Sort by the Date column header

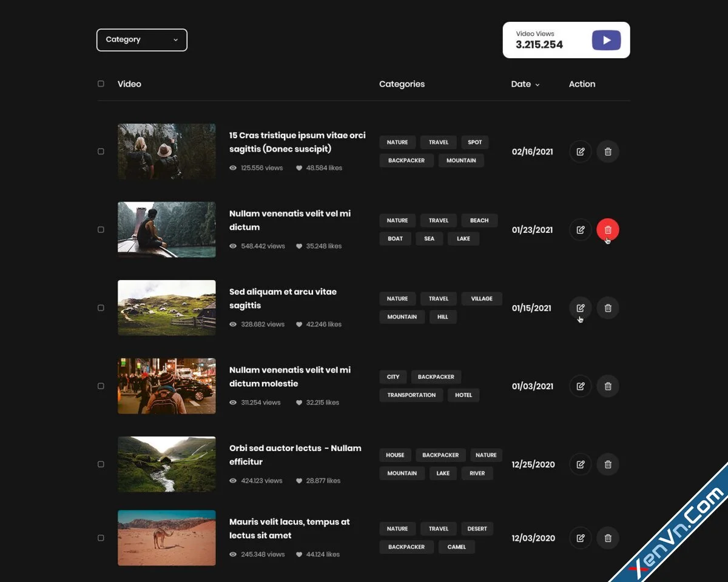pyautogui.click(x=525, y=84)
